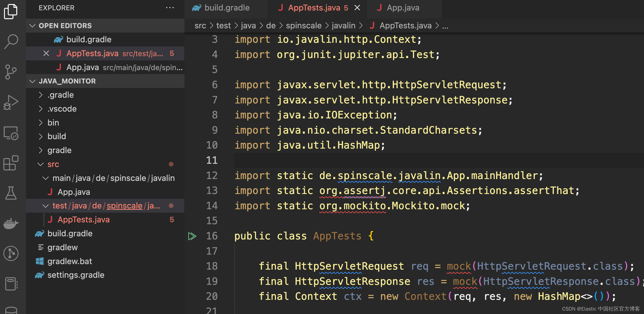Open the Search view in activity bar
Screen dimensions: 644x314
(x=11, y=41)
